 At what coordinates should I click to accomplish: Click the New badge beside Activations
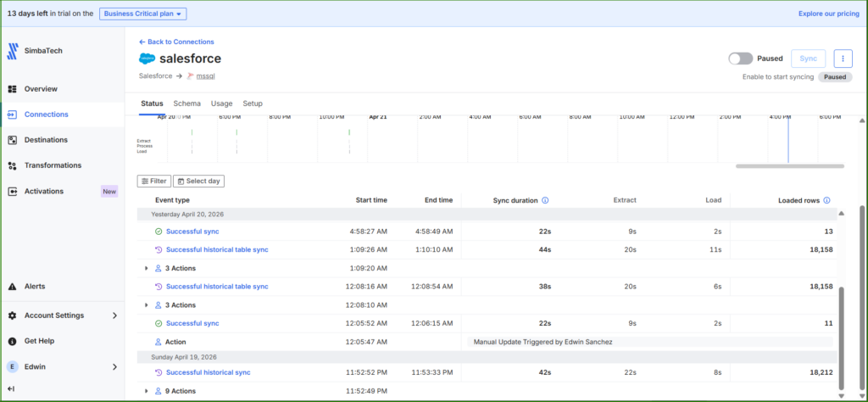click(109, 192)
